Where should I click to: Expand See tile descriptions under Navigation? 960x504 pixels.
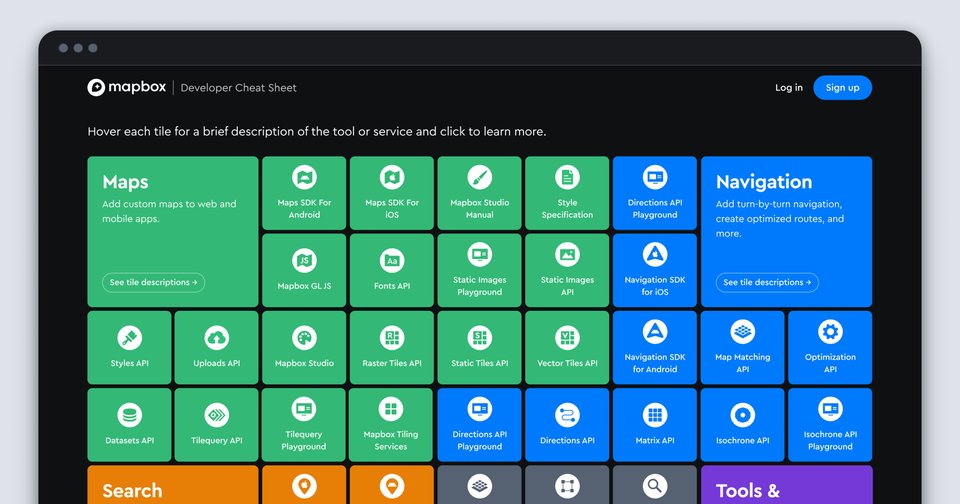tap(767, 283)
